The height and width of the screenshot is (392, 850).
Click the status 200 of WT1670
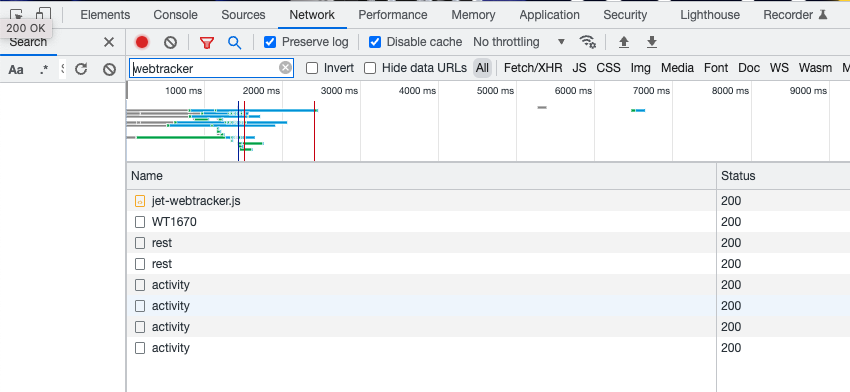731,222
